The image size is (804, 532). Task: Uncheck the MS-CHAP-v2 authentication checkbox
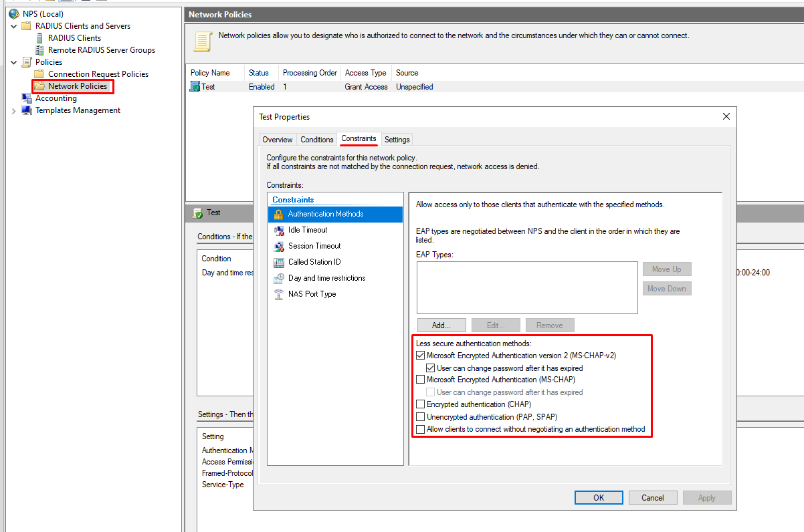pos(421,356)
